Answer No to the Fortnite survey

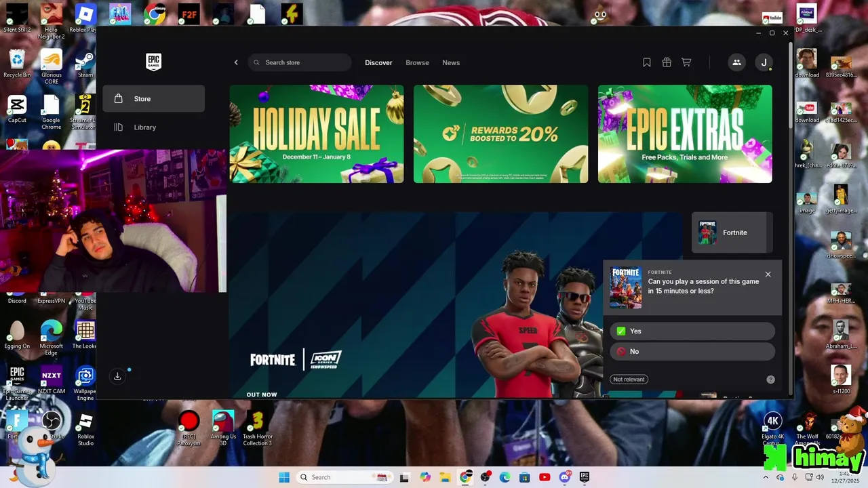click(x=692, y=351)
